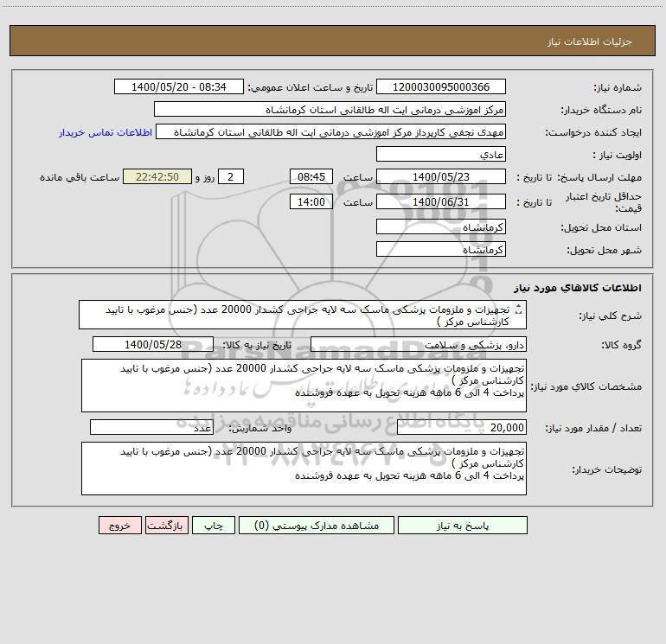Viewport: 666px width, 644px height.
Task: Click the بازگشت back button
Action: (166, 525)
